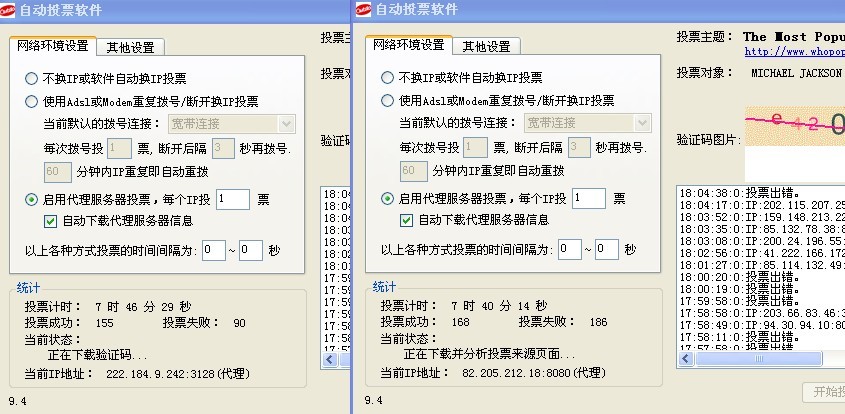Toggle 自动下载代理服务器信息 checkbox in left window
Image resolution: width=845 pixels, height=414 pixels.
50,221
